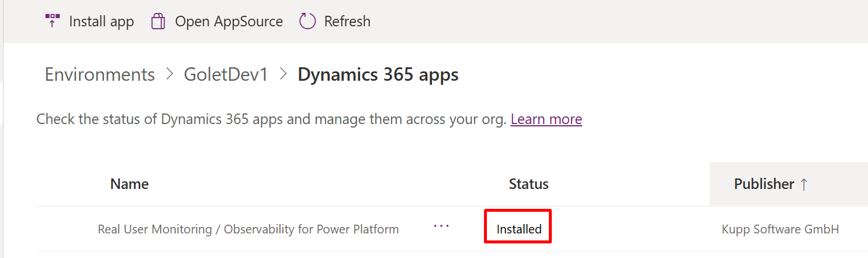The height and width of the screenshot is (258, 868).
Task: Open the GoletDev1 breadcrumb
Action: coord(226,75)
